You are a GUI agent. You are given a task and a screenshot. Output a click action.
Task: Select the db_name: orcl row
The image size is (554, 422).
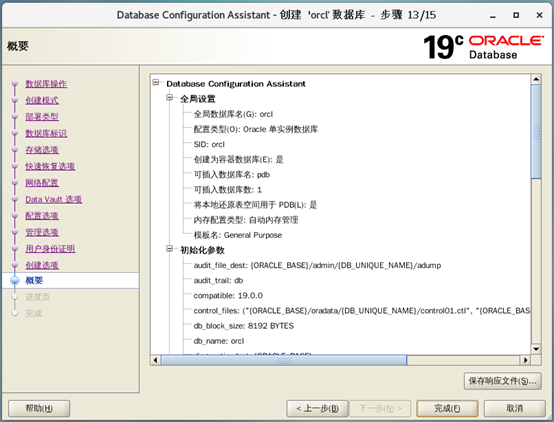pyautogui.click(x=219, y=341)
